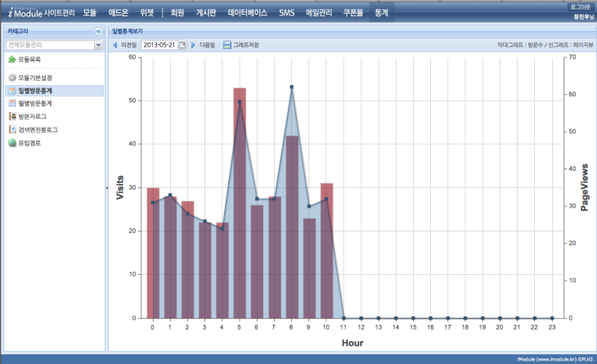Open the visitor log (방문자로그) icon

point(11,117)
